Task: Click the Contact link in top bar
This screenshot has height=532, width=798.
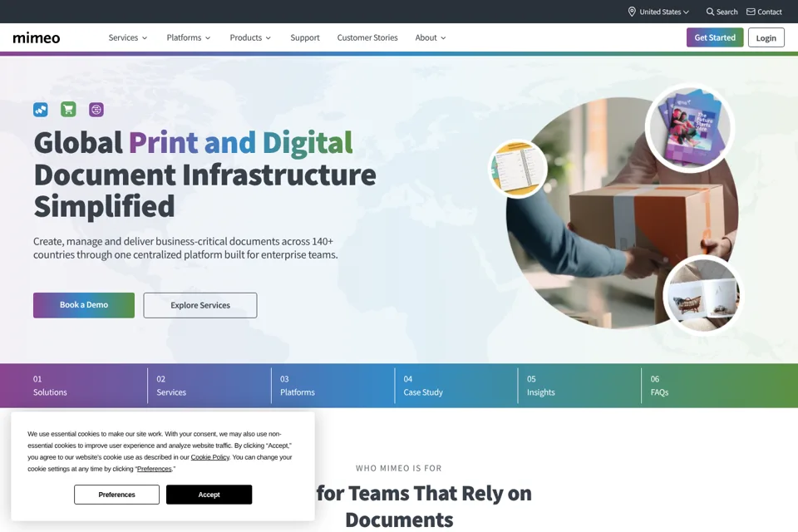Action: (x=764, y=12)
